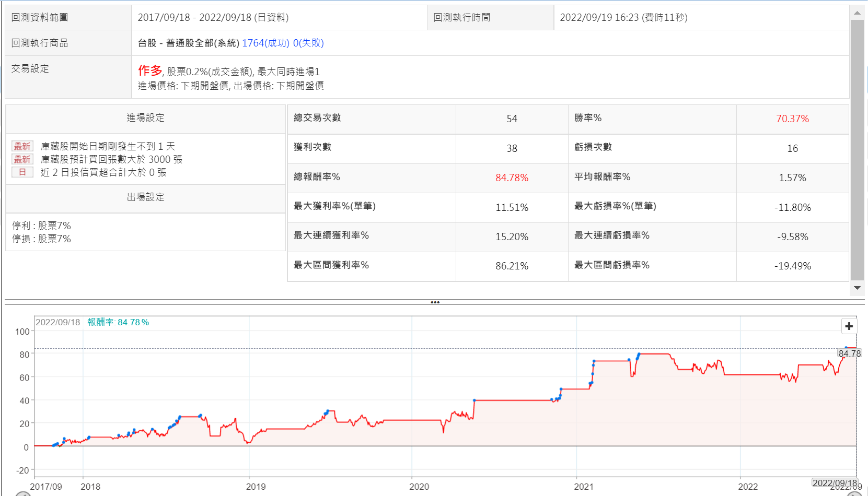868x496 pixels.
Task: Click the 庫藏股預計買回張數 condition text
Action: pos(111,159)
